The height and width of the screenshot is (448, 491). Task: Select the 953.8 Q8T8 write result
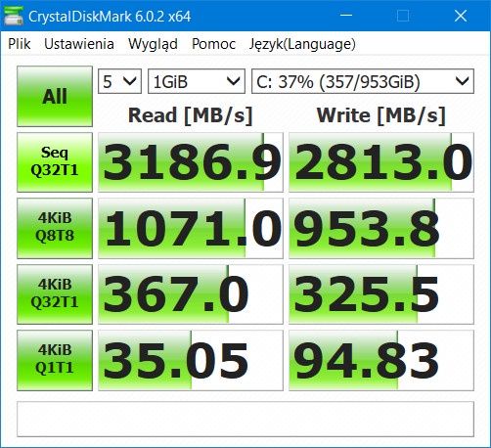pos(381,228)
